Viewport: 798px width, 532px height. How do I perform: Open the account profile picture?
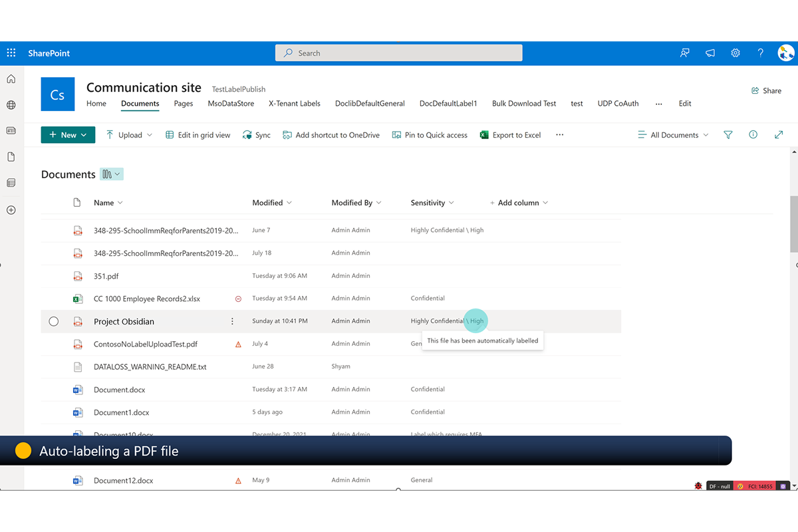(786, 53)
